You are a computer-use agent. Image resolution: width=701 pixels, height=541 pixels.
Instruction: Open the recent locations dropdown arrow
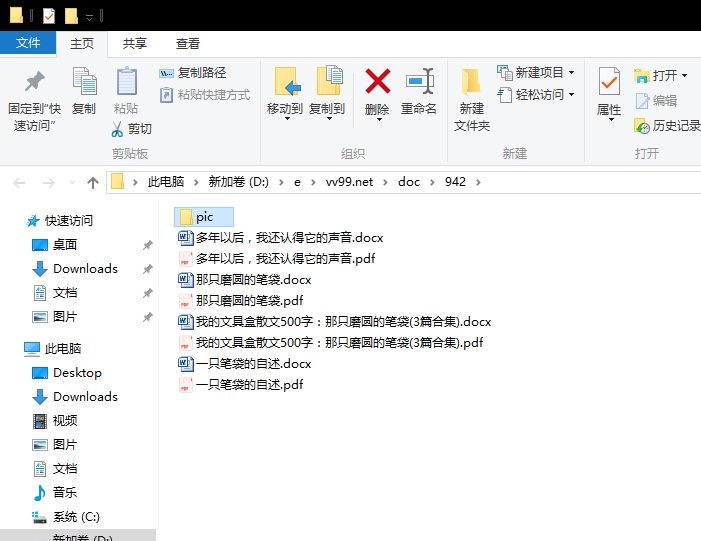click(x=72, y=182)
